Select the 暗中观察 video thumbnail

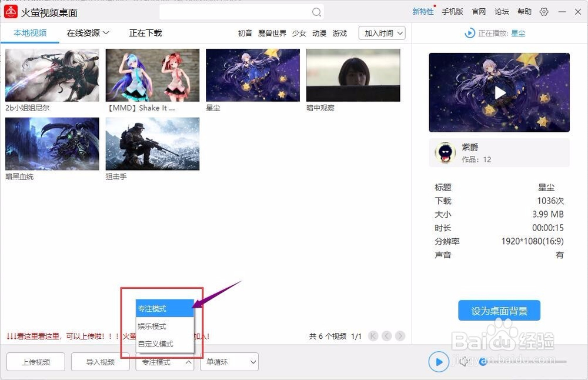[353, 75]
